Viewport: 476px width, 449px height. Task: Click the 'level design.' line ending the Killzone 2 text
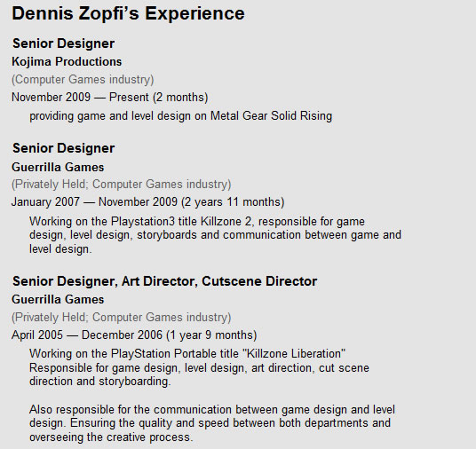(60, 249)
